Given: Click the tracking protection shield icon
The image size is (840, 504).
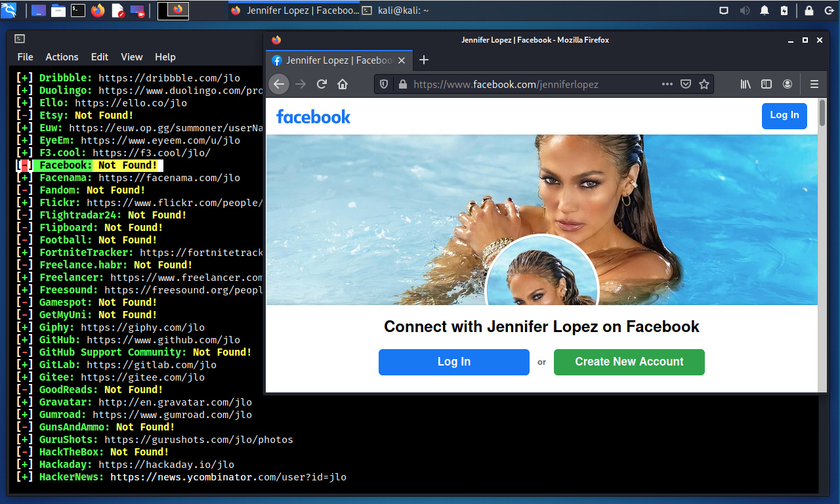Looking at the screenshot, I should click(x=385, y=84).
